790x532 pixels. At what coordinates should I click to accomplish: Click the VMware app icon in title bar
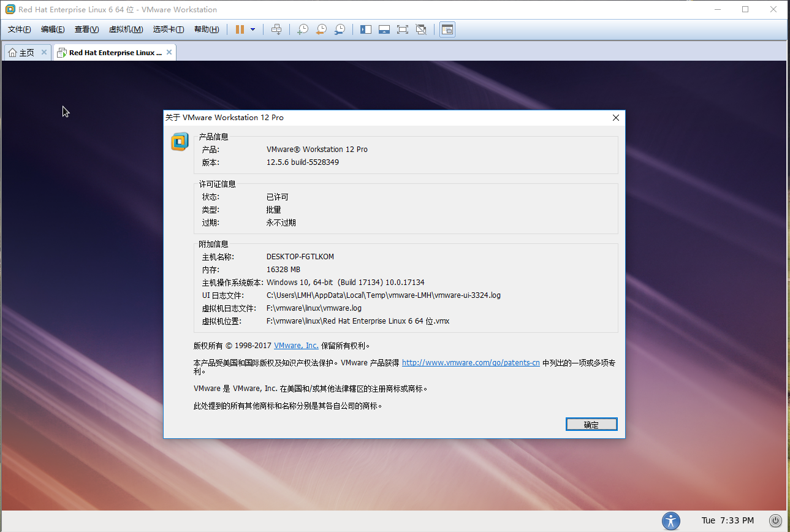pyautogui.click(x=10, y=9)
